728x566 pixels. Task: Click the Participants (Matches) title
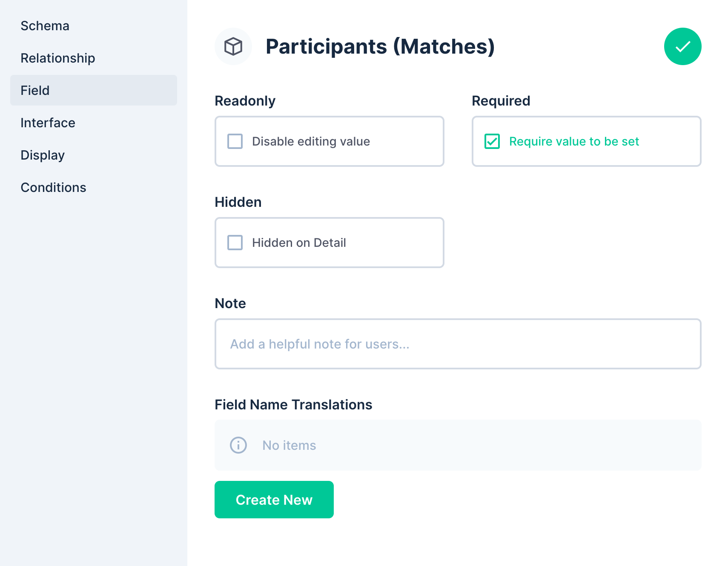pos(381,46)
